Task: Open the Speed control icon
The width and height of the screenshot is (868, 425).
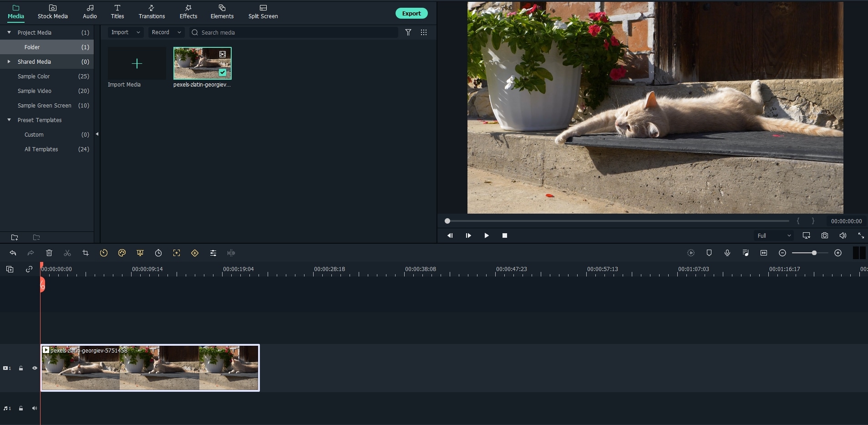Action: click(104, 253)
